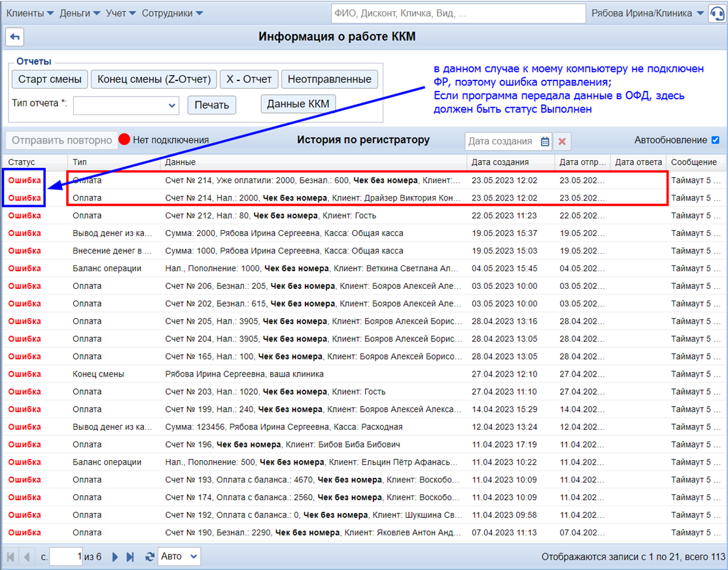Go to the previous page arrow
This screenshot has height=570, width=728.
[x=27, y=557]
